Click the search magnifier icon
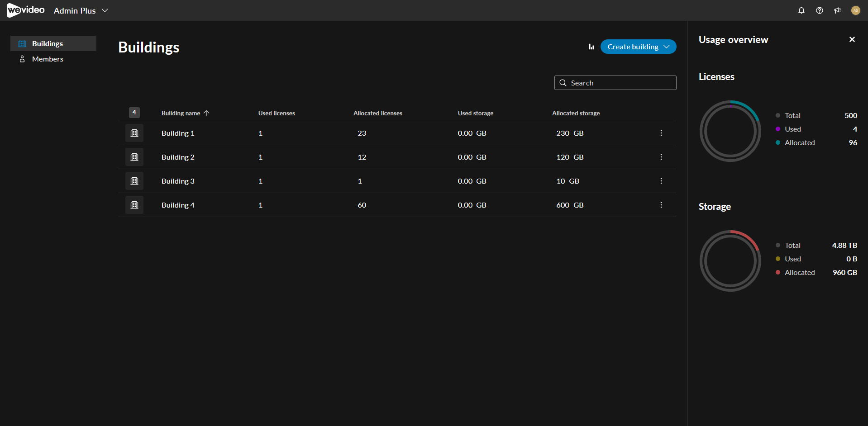The width and height of the screenshot is (868, 426). [x=563, y=83]
